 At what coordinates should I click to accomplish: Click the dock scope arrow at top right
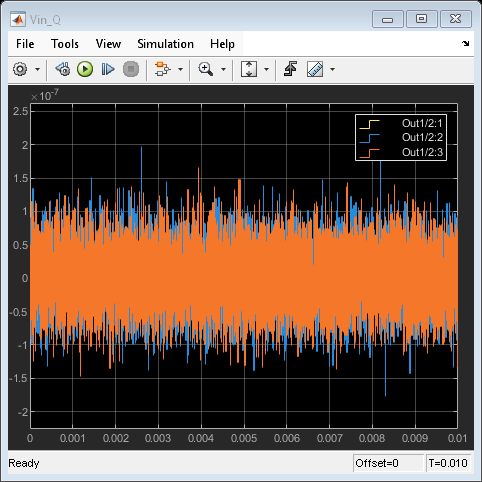pyautogui.click(x=465, y=43)
